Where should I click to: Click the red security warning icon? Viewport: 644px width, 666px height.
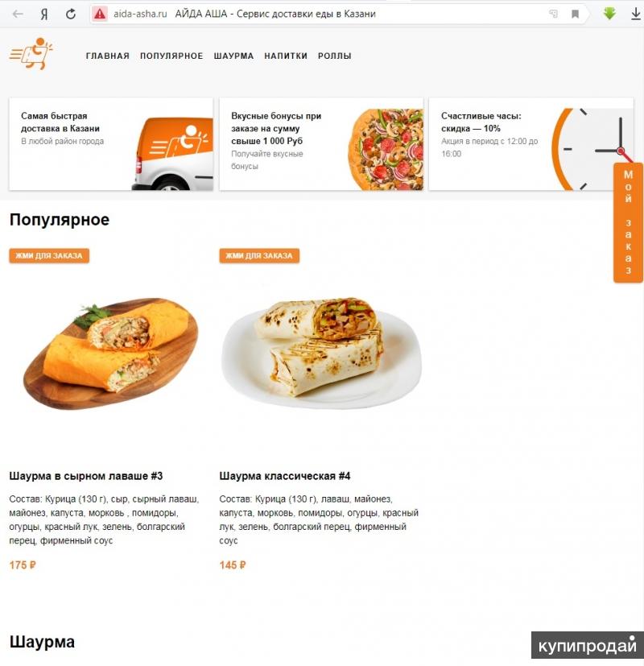[100, 14]
